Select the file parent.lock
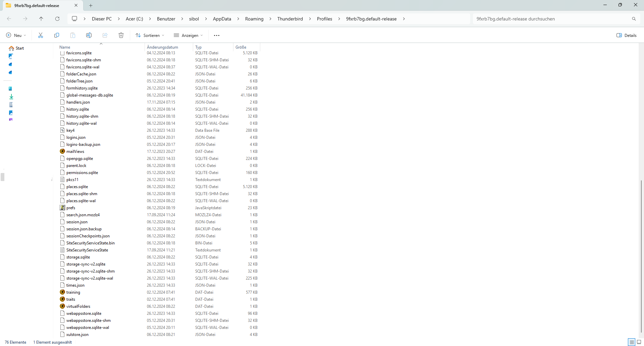 [76, 166]
